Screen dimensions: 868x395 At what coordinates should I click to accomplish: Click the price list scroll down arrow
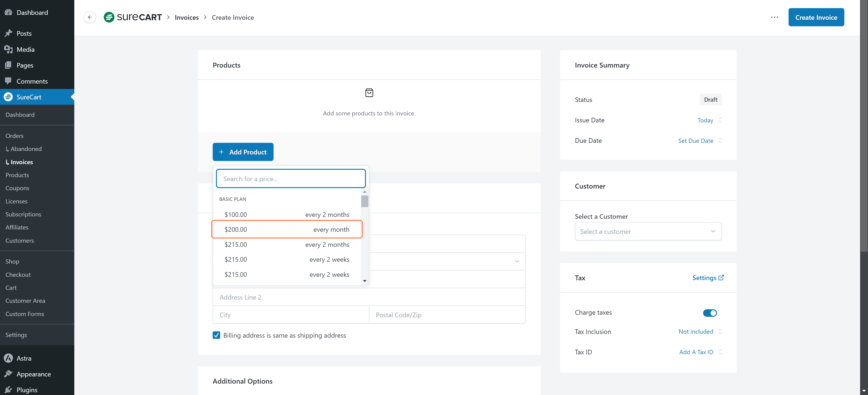365,281
